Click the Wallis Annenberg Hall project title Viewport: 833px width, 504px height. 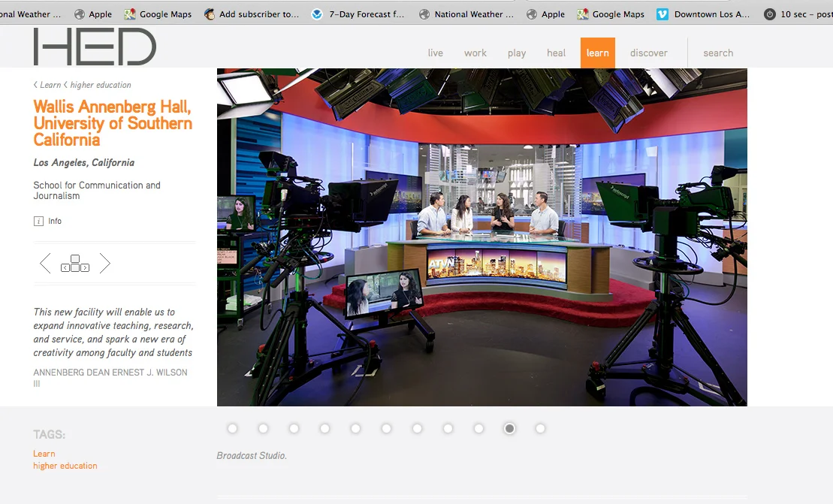(x=113, y=123)
